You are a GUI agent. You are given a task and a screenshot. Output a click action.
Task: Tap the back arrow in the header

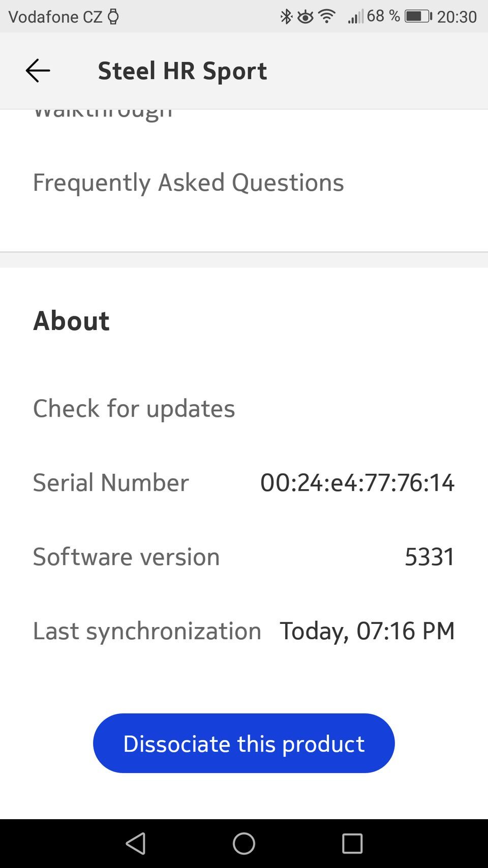[38, 71]
